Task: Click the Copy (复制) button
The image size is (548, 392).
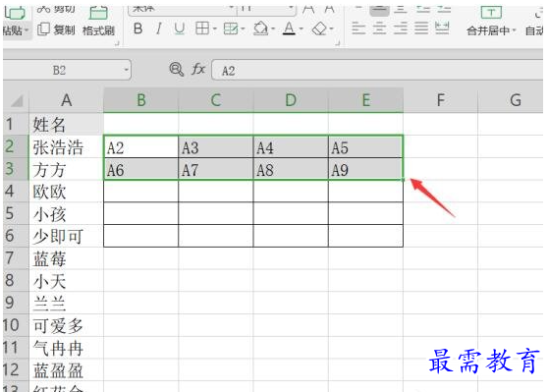Action: (x=56, y=29)
